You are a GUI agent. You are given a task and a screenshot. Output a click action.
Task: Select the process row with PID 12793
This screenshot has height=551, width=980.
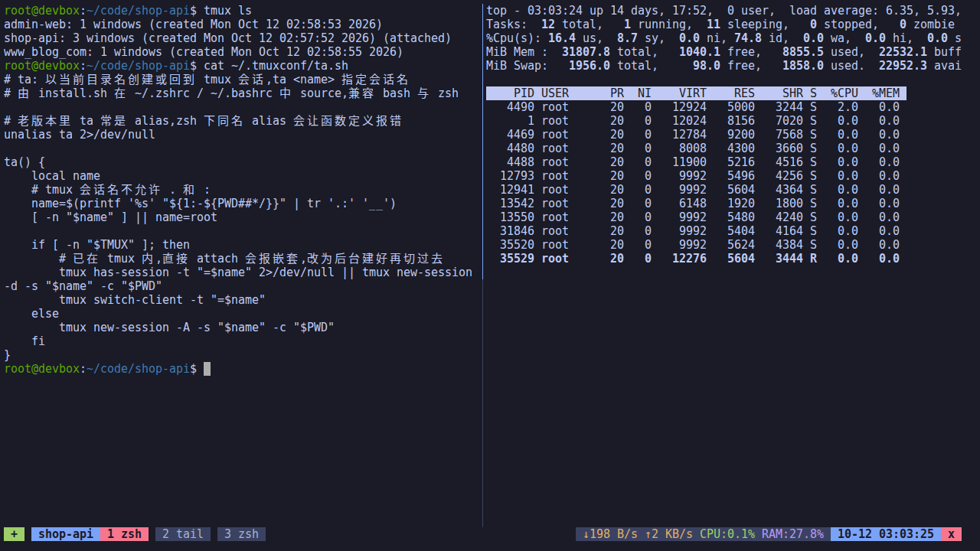(696, 176)
